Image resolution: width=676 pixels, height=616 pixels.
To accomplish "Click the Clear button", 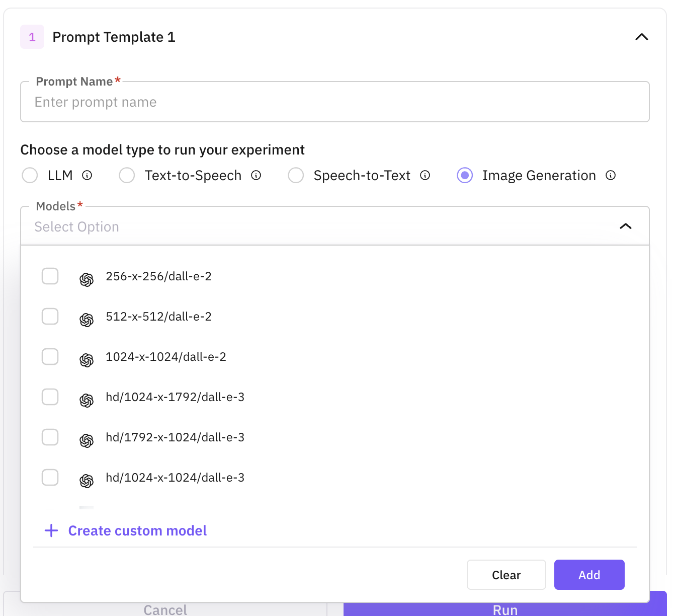I will pyautogui.click(x=506, y=575).
